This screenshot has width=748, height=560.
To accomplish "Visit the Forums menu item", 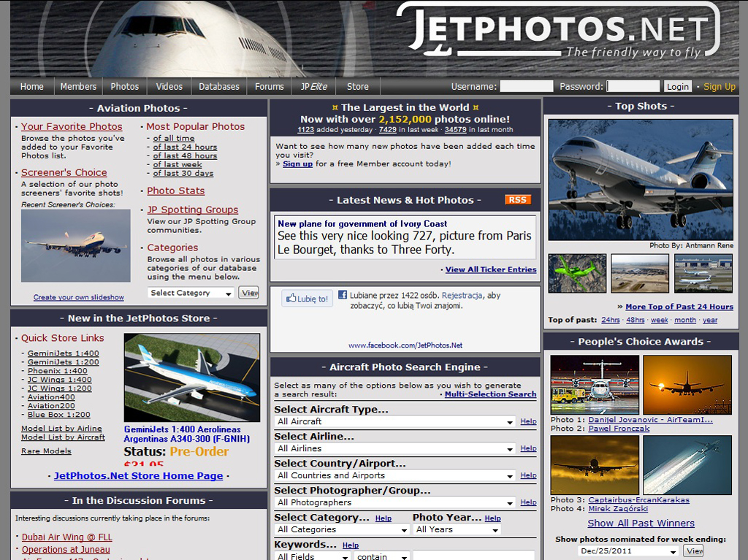I will [269, 86].
